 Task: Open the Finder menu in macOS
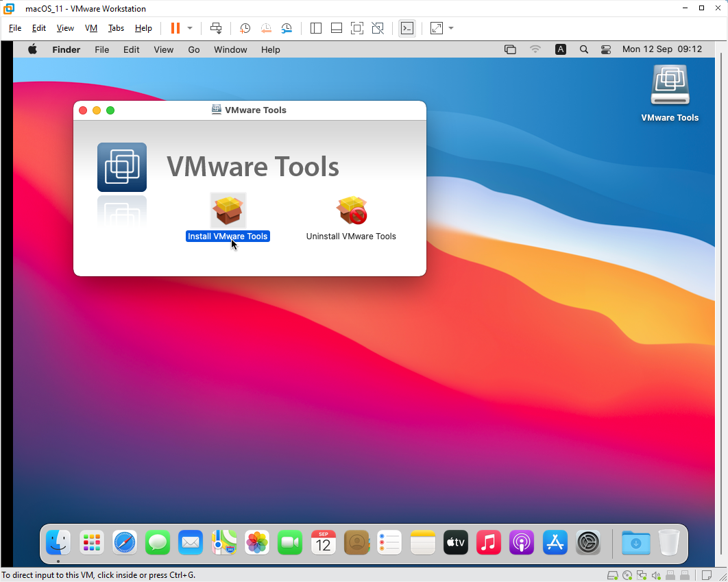click(66, 49)
